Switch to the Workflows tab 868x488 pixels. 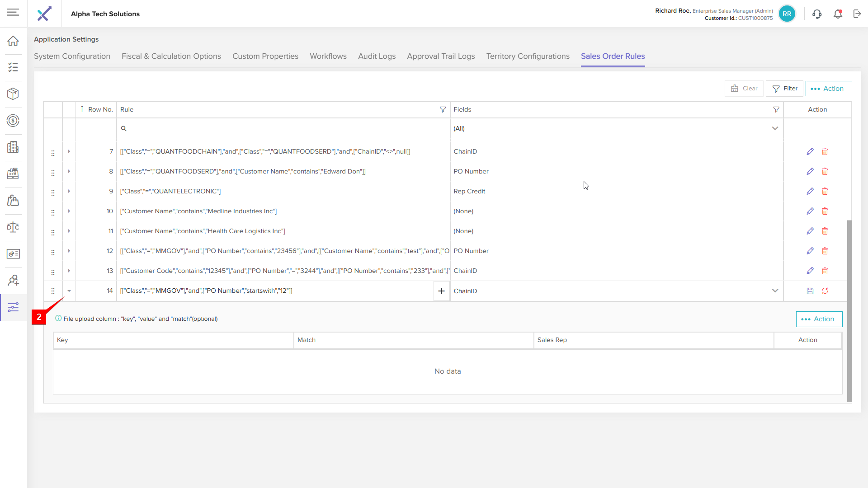[x=328, y=56]
